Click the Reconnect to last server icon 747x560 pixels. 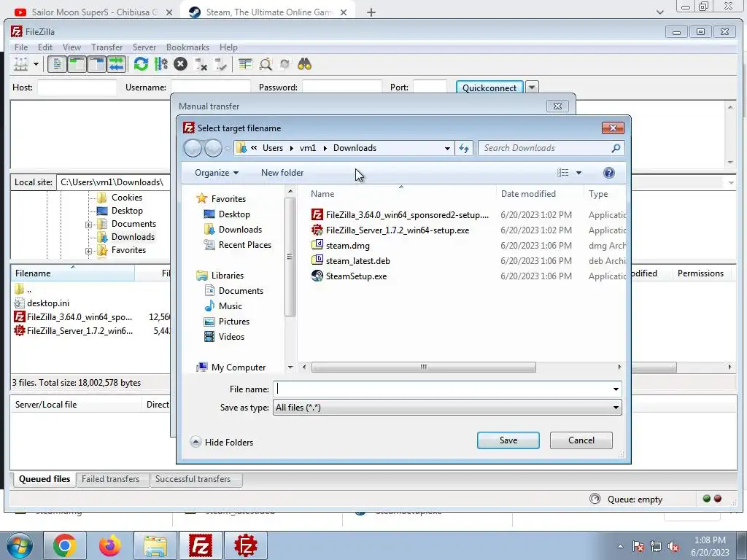point(220,64)
